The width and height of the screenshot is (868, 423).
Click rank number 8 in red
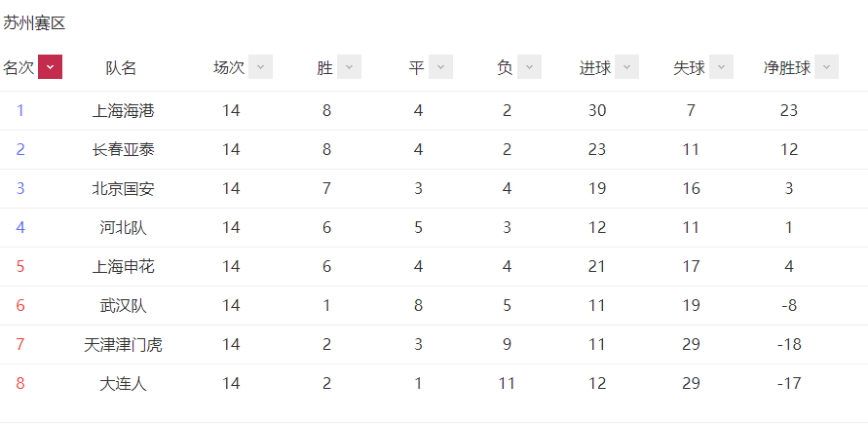pyautogui.click(x=20, y=384)
